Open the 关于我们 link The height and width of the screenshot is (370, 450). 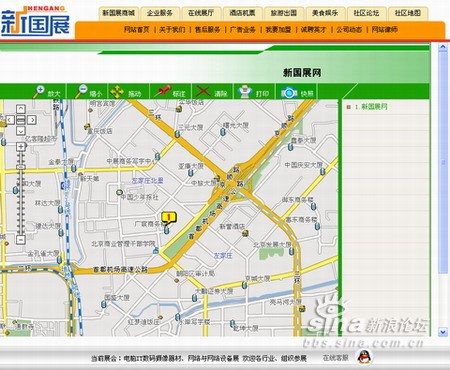172,30
